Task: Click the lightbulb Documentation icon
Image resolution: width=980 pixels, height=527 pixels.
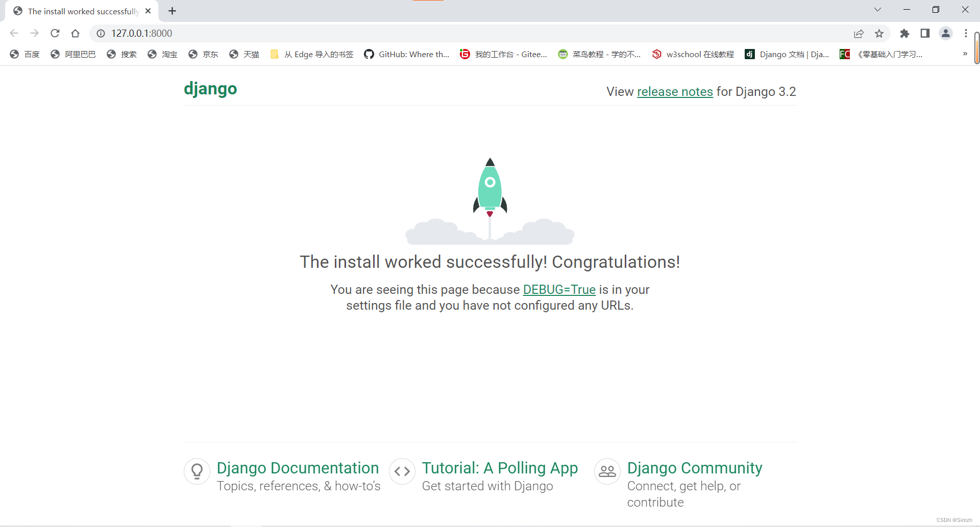Action: [197, 471]
